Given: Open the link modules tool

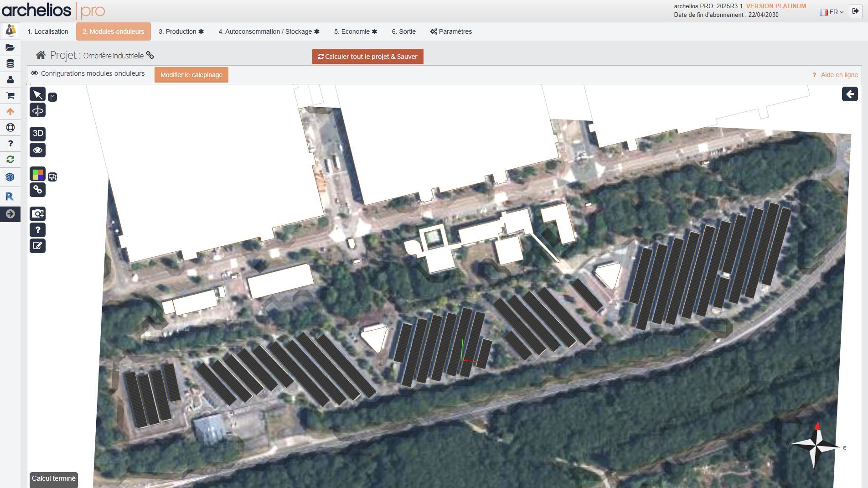Looking at the screenshot, I should [x=38, y=189].
